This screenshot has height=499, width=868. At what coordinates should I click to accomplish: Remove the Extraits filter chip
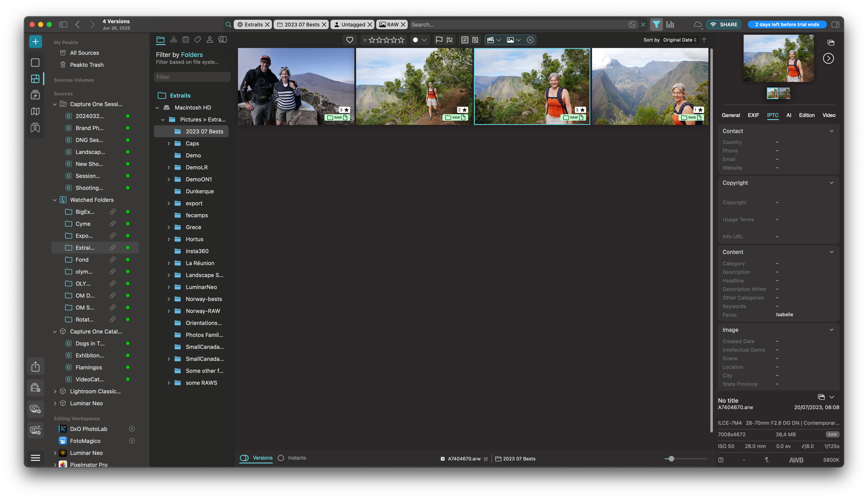(x=267, y=24)
